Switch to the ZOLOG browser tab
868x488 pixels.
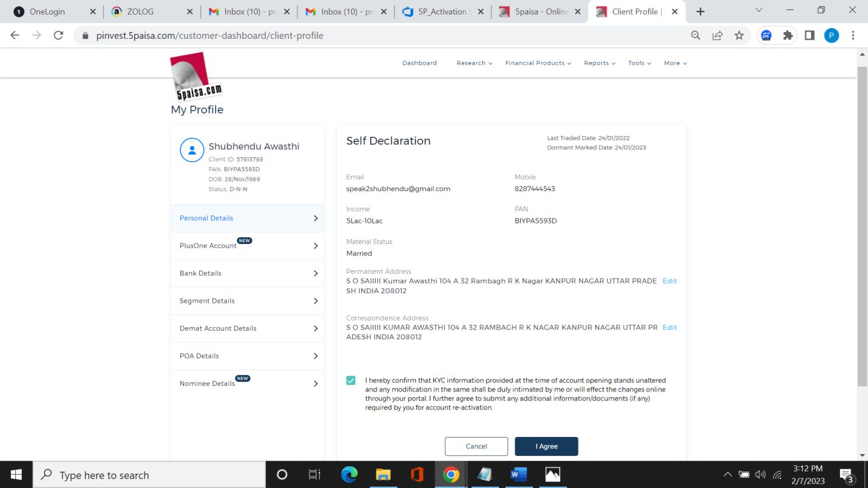tap(151, 12)
